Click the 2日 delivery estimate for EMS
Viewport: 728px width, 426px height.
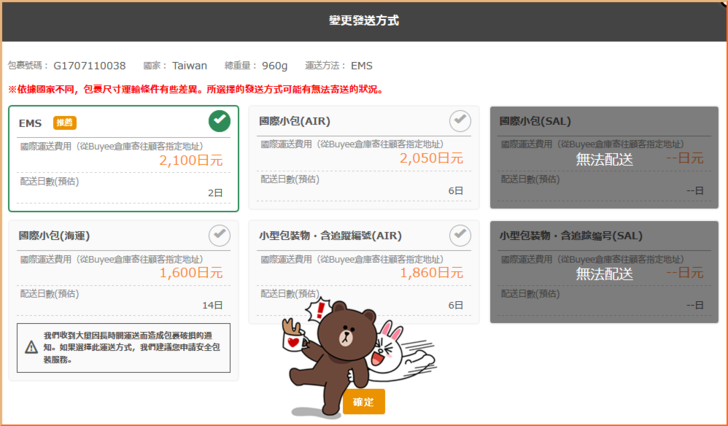click(215, 193)
